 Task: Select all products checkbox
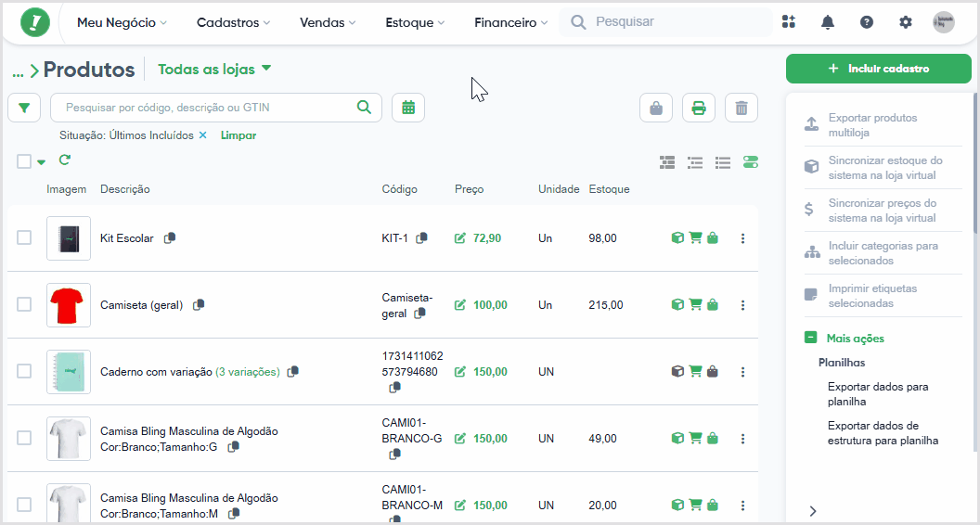coord(24,161)
